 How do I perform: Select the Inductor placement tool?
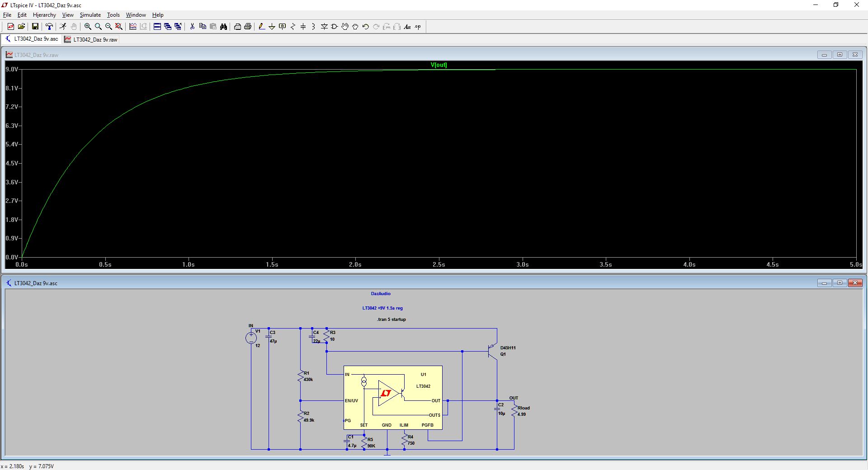coord(314,27)
